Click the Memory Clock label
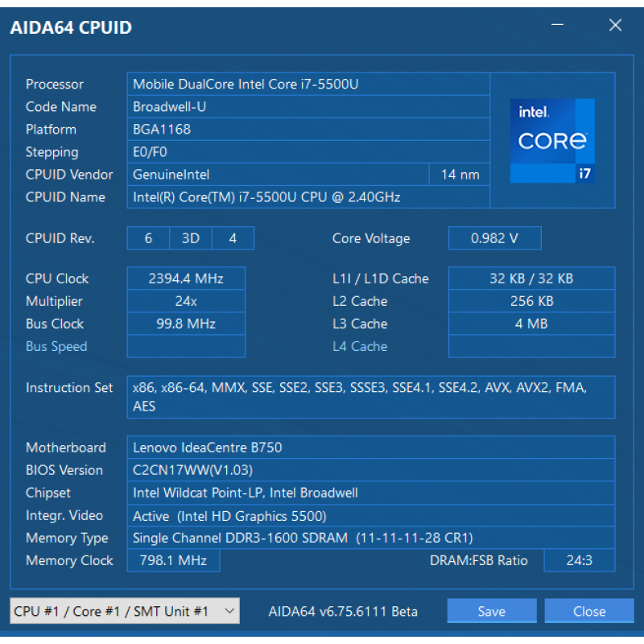 tap(69, 560)
